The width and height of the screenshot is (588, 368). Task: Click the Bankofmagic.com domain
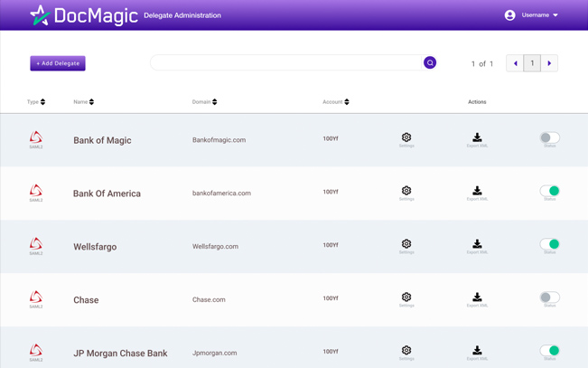coord(219,140)
